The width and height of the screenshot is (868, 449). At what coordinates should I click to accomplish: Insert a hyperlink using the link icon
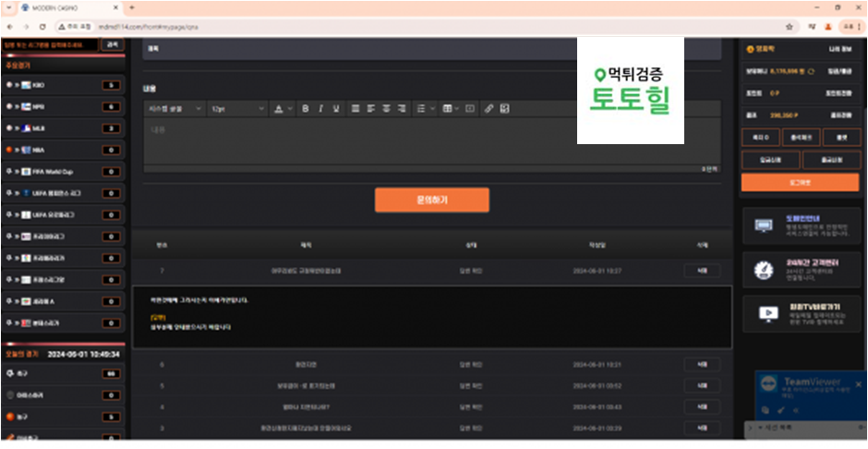(x=489, y=109)
